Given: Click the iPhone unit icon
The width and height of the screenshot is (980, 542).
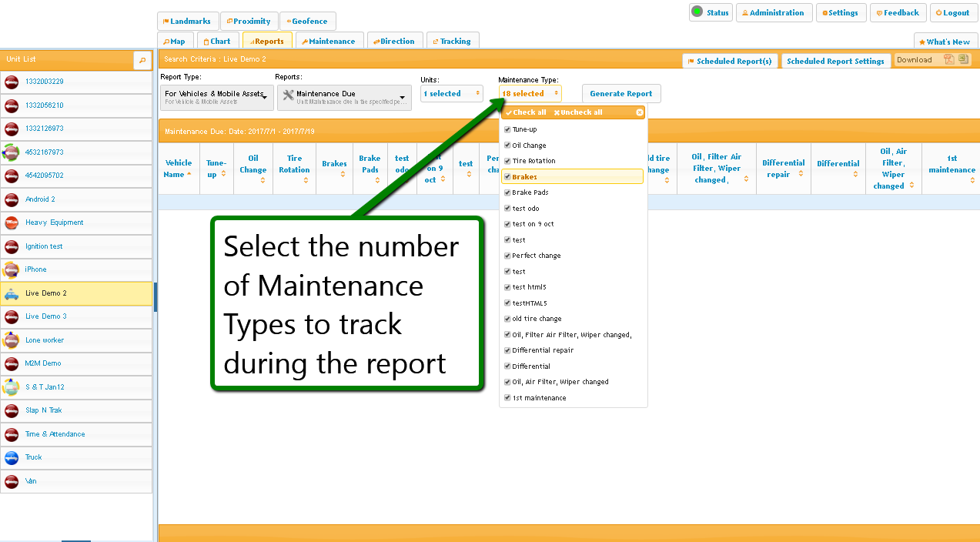Looking at the screenshot, I should 12,269.
